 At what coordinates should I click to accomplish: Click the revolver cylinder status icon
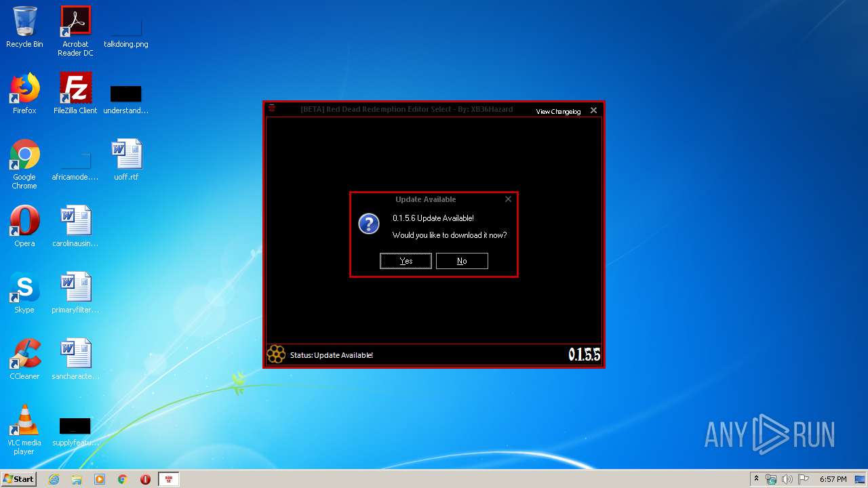click(276, 354)
